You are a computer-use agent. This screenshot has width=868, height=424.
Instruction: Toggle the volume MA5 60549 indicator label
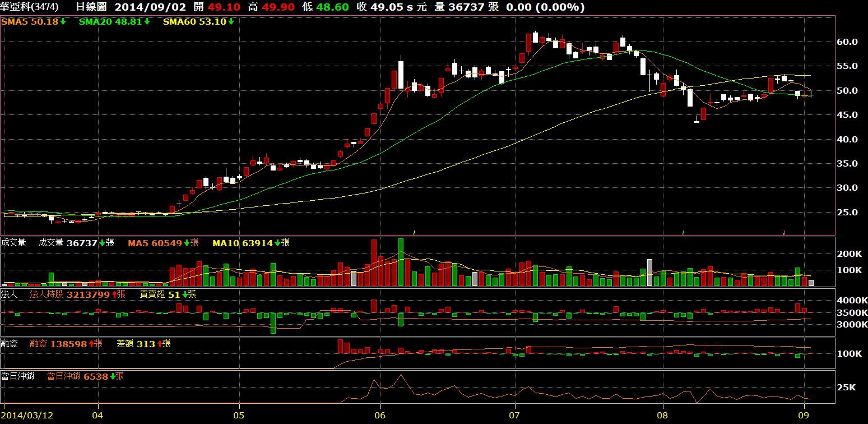tap(159, 243)
